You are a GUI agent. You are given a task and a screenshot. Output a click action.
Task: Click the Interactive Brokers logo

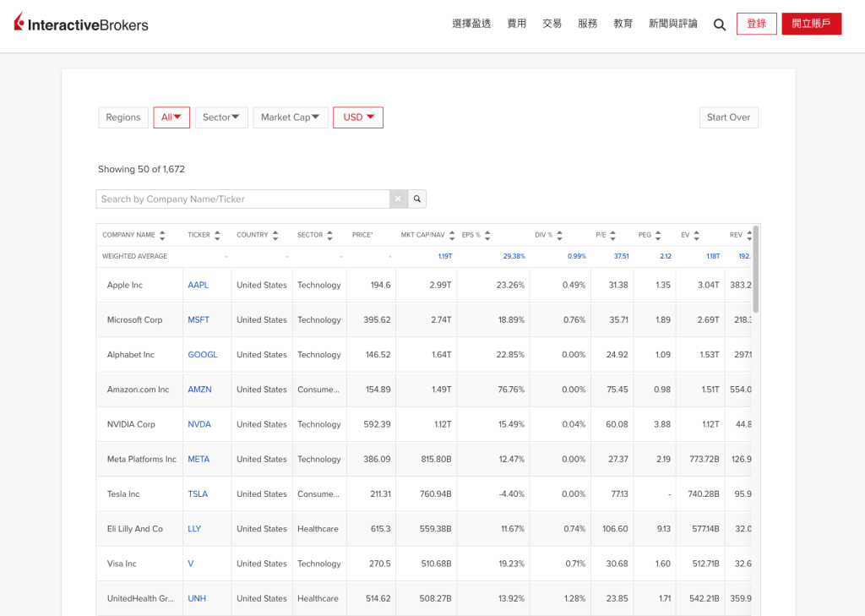[x=81, y=24]
